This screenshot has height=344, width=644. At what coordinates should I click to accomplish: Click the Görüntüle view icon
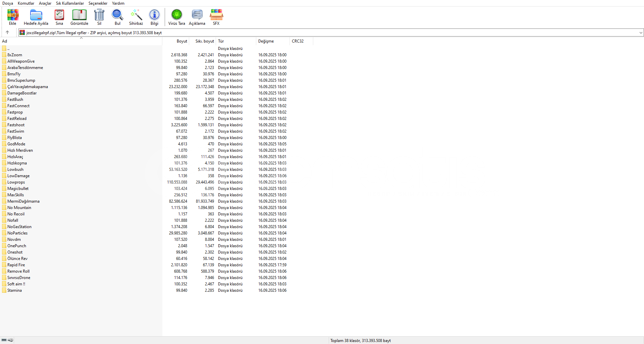click(x=79, y=15)
